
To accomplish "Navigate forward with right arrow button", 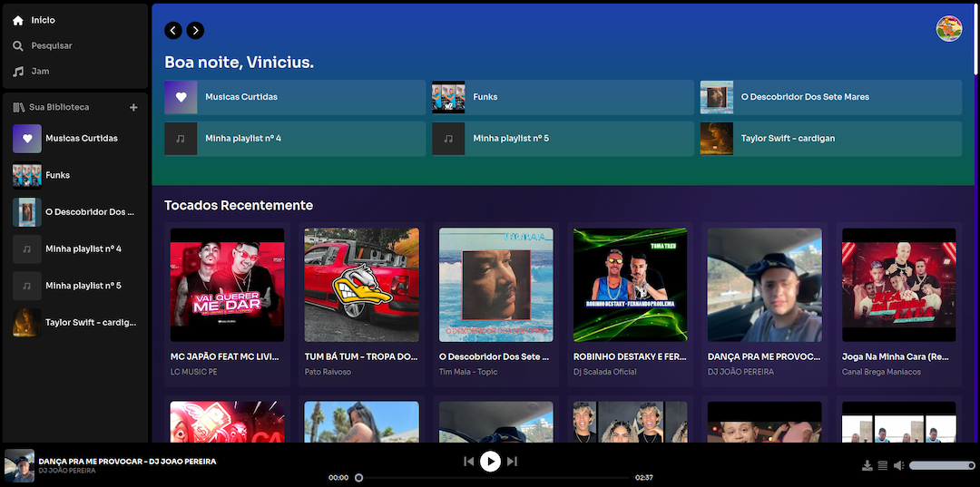I will (196, 30).
